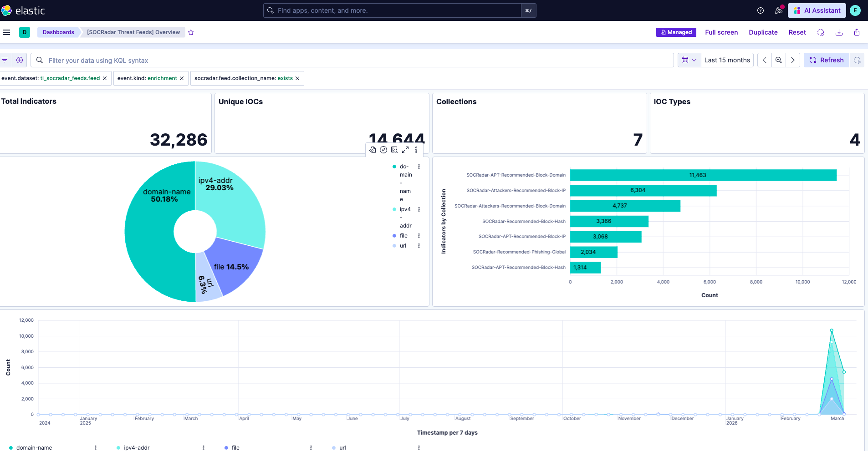Open event.dataset filter pill options
The width and height of the screenshot is (868, 451).
[x=50, y=78]
